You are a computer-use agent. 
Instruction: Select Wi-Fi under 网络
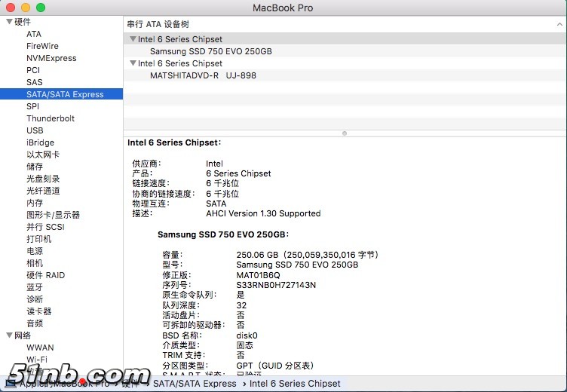pos(37,360)
